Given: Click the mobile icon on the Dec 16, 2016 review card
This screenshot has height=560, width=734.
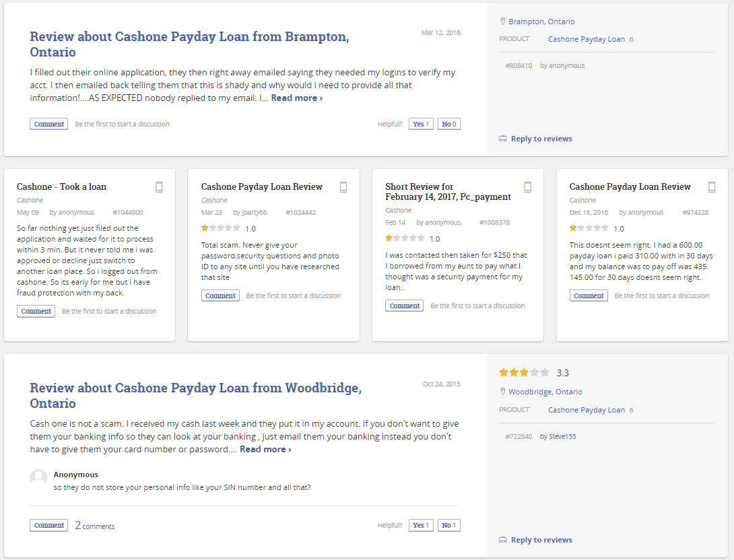Looking at the screenshot, I should (712, 187).
